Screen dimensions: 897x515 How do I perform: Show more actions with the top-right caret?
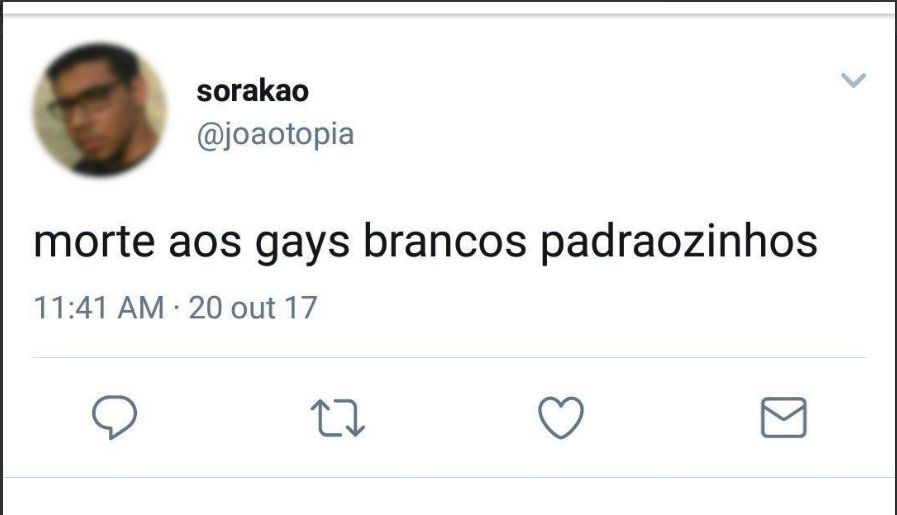[853, 80]
